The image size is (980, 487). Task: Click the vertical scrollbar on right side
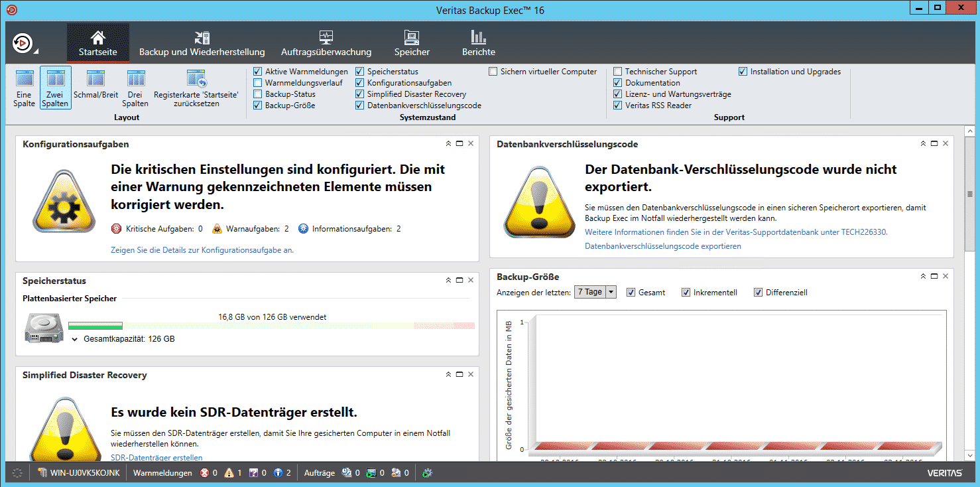[x=969, y=192]
